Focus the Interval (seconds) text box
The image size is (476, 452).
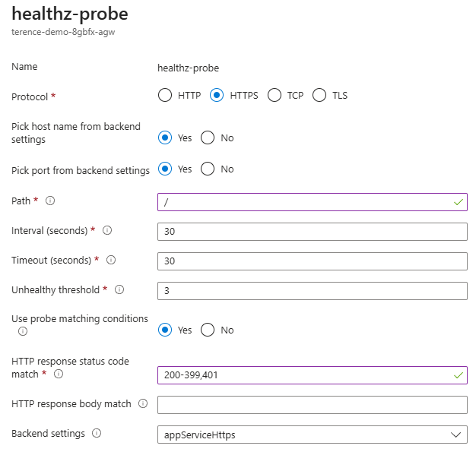tap(312, 231)
